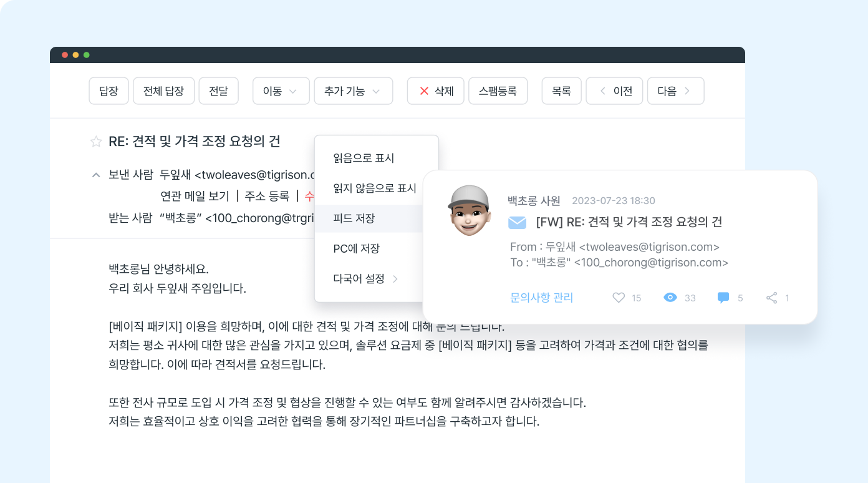Go to next mail with 다음
The image size is (868, 483).
click(x=675, y=90)
